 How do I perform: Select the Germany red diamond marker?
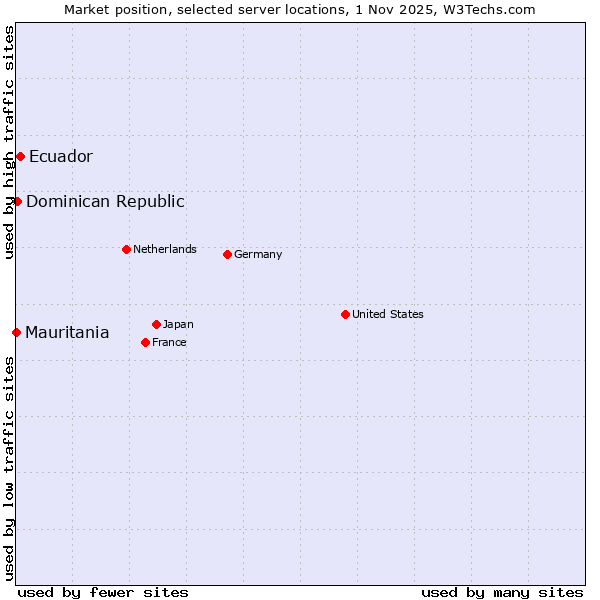pos(227,254)
